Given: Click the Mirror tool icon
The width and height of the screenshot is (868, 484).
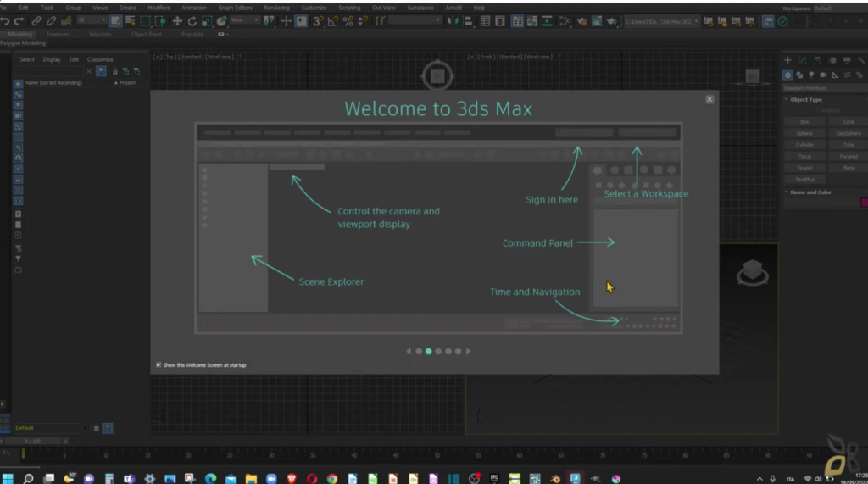Looking at the screenshot, I should 453,21.
